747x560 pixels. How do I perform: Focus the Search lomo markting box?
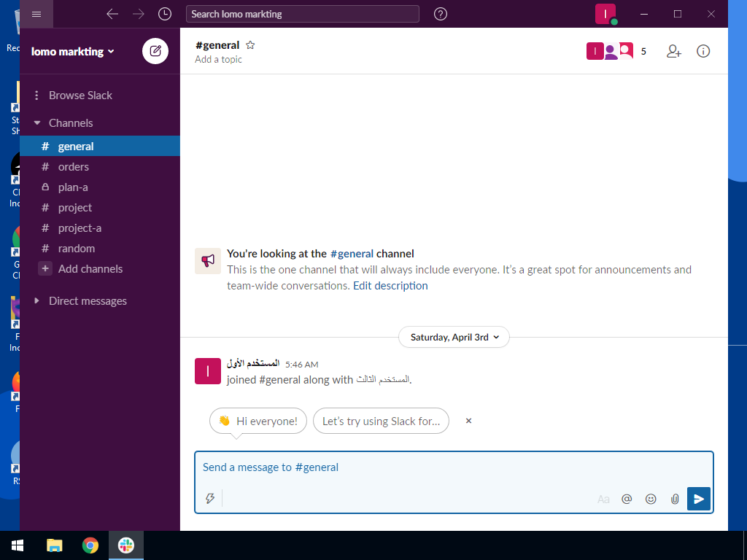pos(303,14)
